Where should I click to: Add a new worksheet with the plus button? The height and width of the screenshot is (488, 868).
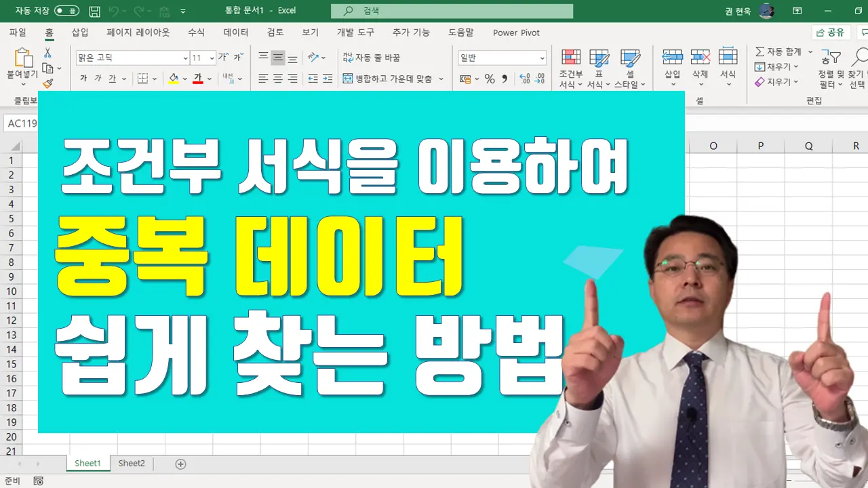tap(180, 464)
